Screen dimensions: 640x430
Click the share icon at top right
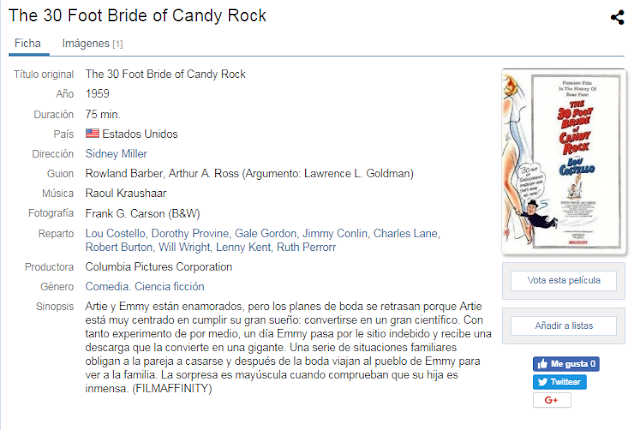pos(617,17)
